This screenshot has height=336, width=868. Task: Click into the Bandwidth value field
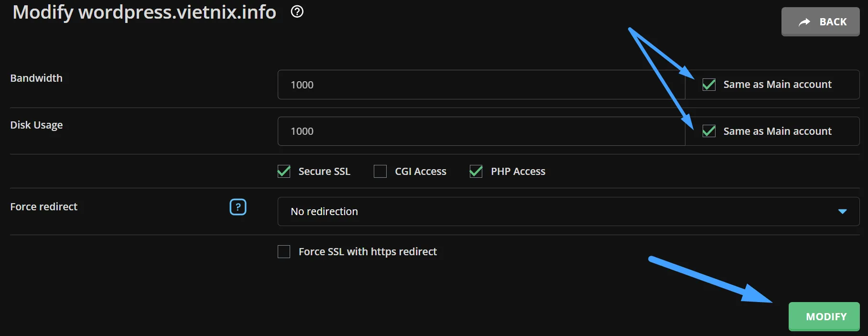pos(480,85)
